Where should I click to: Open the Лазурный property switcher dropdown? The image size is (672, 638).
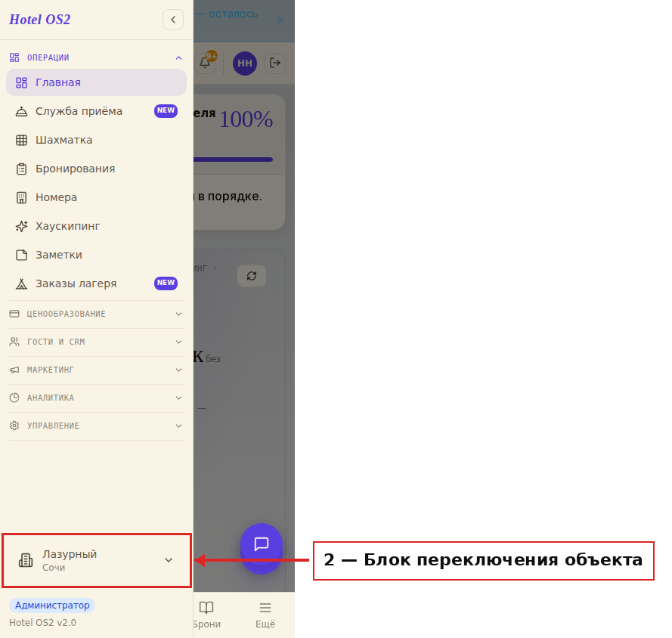[x=97, y=560]
